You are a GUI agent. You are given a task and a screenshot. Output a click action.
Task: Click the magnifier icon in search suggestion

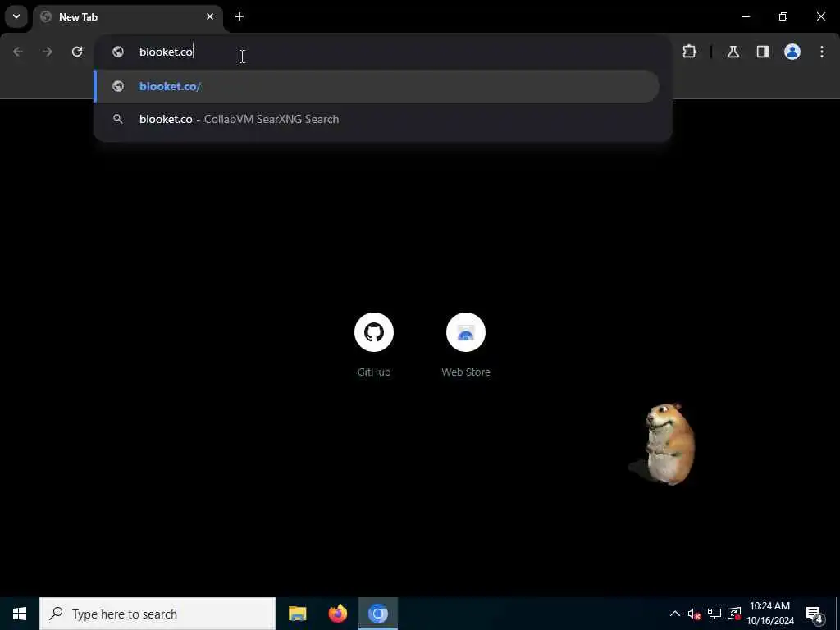tap(118, 119)
